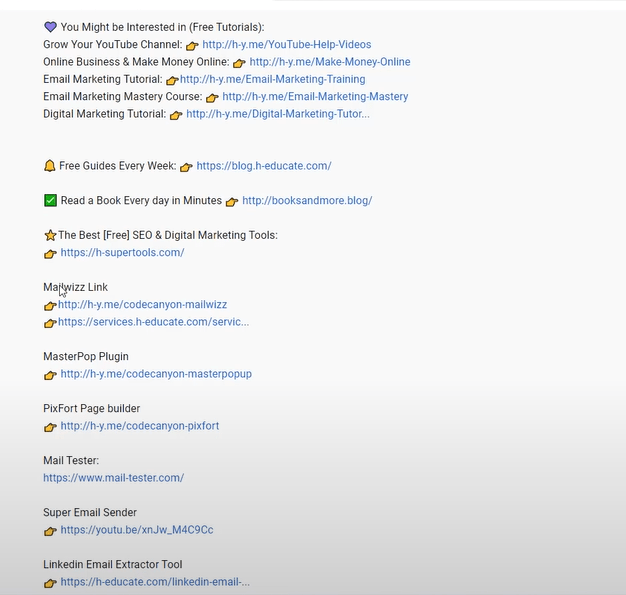Screen dimensions: 626x595
Task: Select 'Digital Marketing Tutorial:' label
Action: click(x=105, y=114)
